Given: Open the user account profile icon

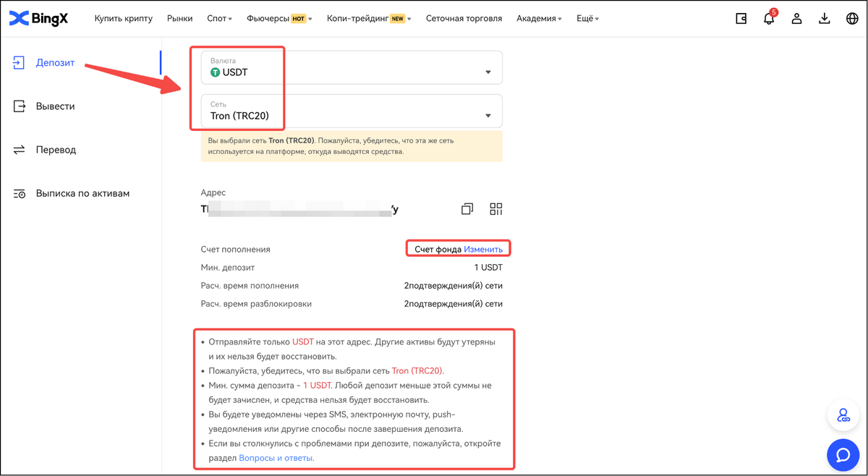Looking at the screenshot, I should click(x=796, y=19).
